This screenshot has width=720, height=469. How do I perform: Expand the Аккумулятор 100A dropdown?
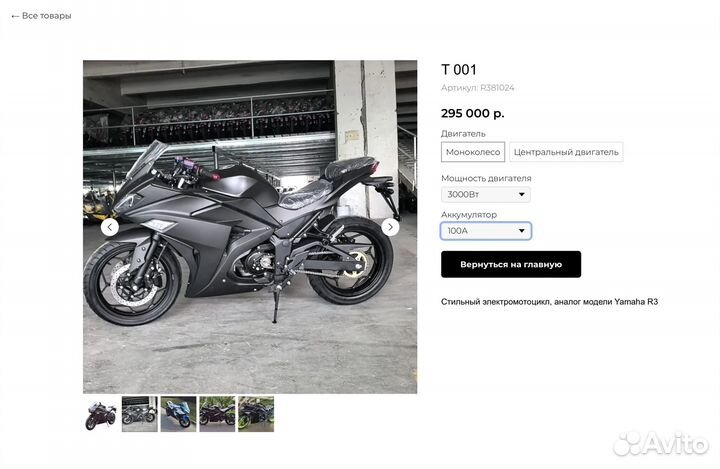(486, 231)
